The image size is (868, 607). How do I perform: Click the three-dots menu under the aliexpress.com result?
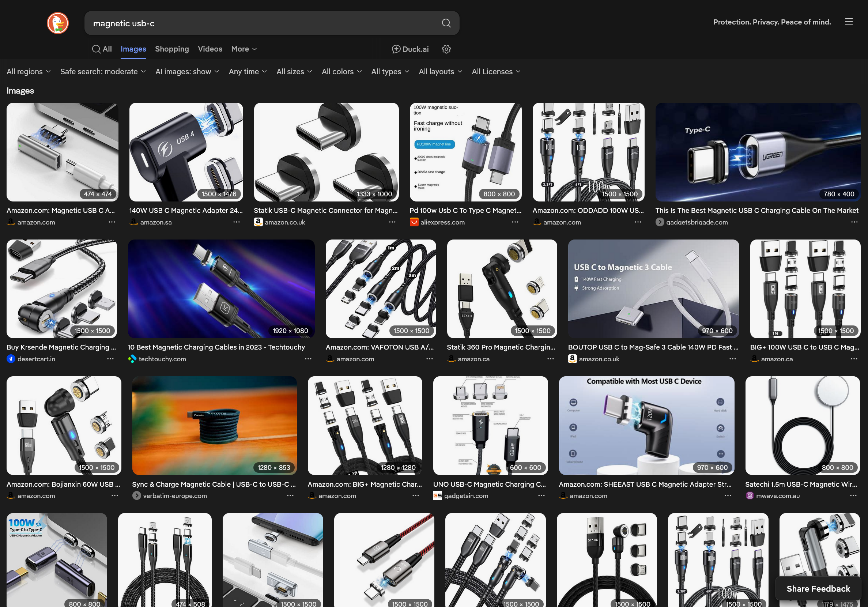515,222
